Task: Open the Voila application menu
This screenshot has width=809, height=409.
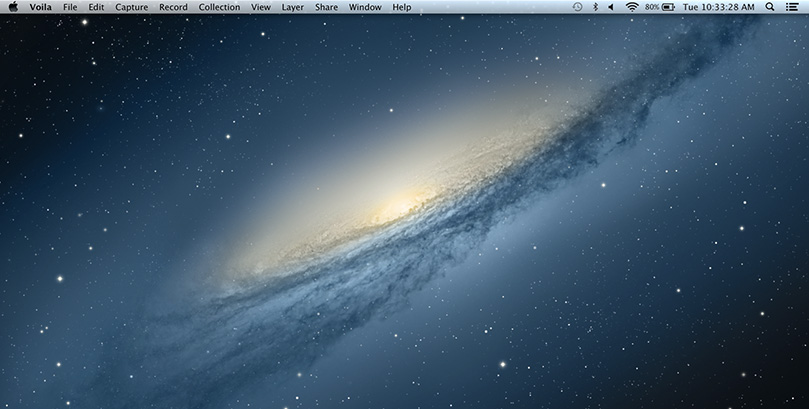Action: point(40,7)
